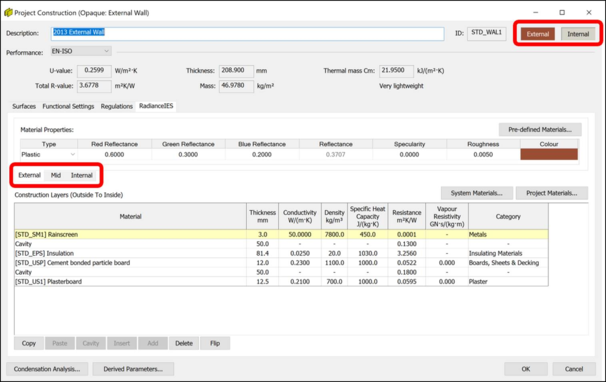Screen dimensions: 606x382
Task: Switch to the RadianceIES tab
Action: [x=156, y=106]
